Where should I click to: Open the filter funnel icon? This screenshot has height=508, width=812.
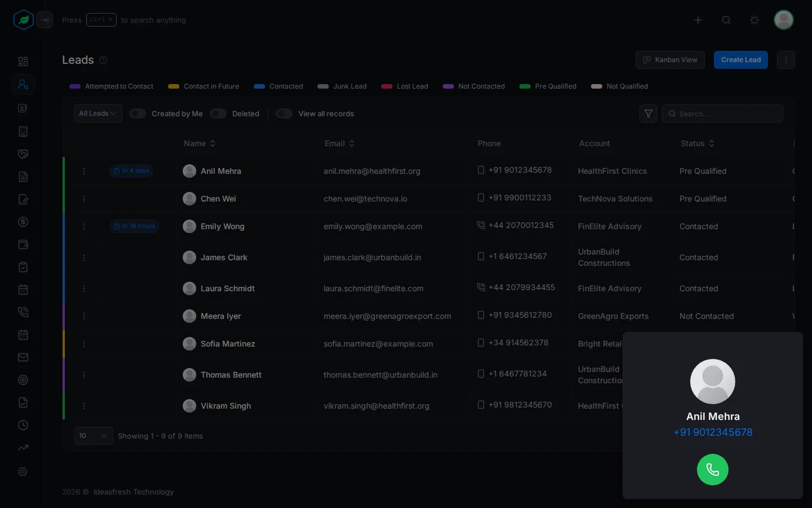pos(648,113)
